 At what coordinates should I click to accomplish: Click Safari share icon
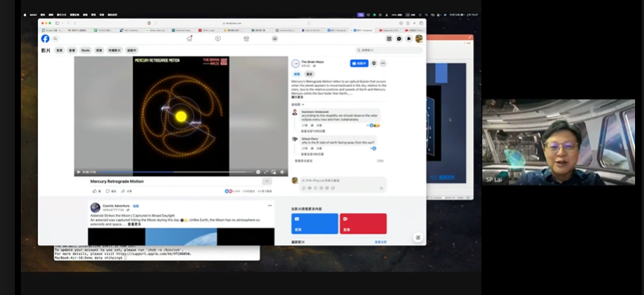click(408, 23)
